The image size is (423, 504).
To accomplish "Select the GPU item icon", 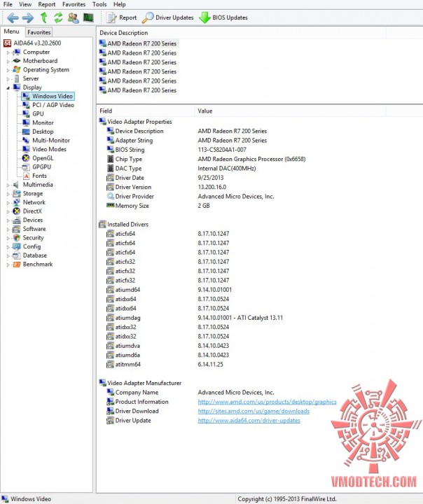I will point(26,114).
